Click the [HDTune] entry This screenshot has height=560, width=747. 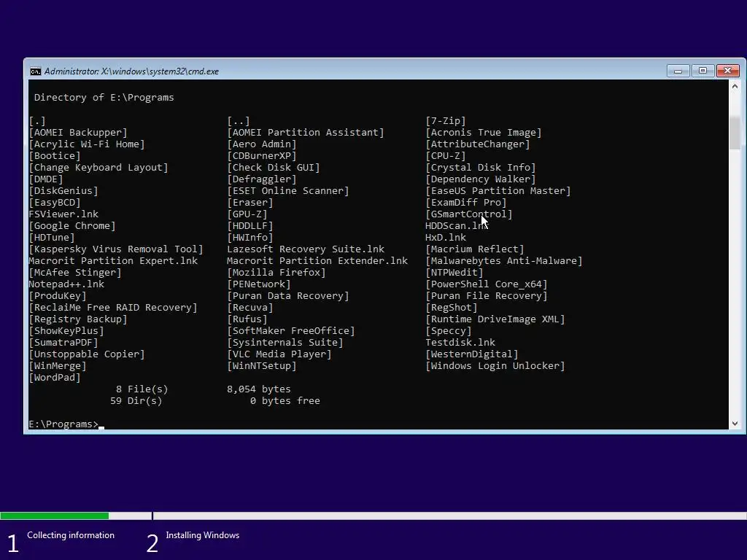[x=52, y=238]
